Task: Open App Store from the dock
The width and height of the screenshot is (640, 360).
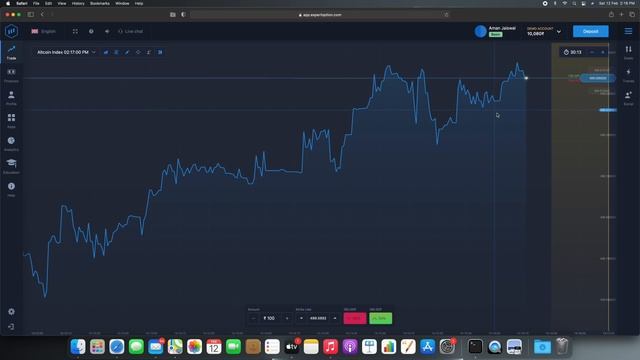Action: coord(427,347)
